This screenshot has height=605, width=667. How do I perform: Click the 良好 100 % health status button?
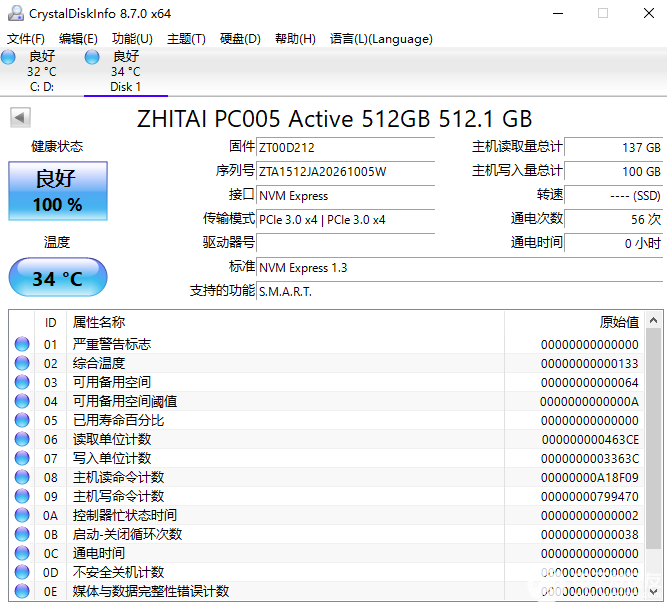point(58,191)
